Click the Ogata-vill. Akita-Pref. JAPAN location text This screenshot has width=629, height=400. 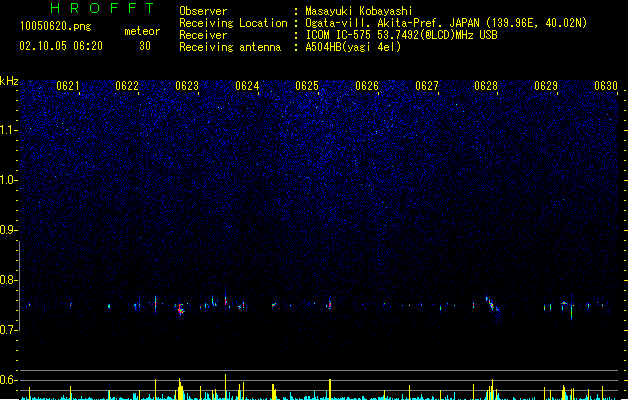pos(446,23)
